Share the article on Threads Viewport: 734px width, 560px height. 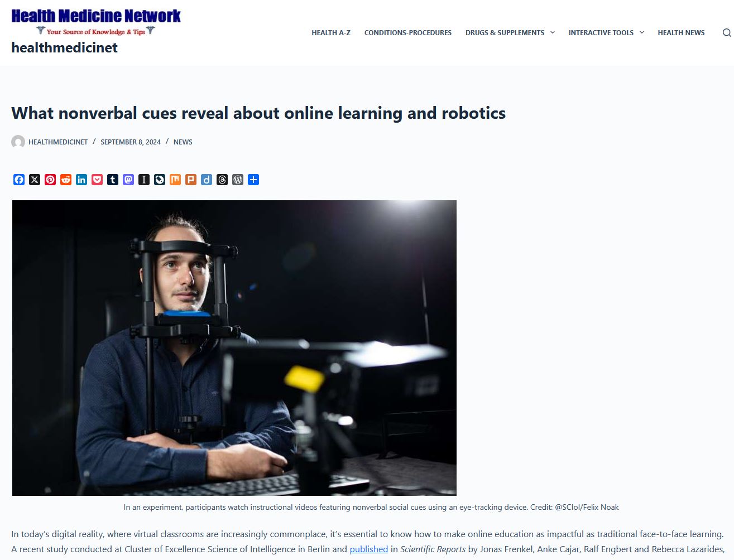(x=222, y=180)
